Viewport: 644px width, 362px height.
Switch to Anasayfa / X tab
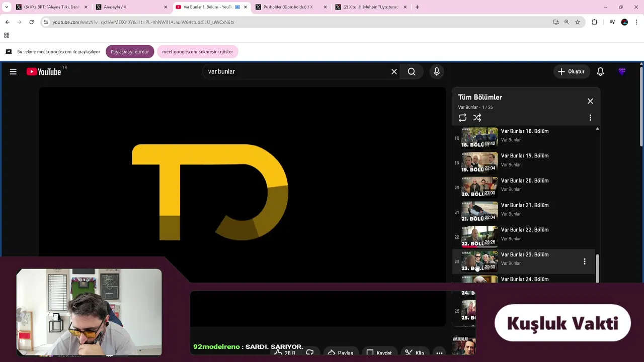pos(131,7)
